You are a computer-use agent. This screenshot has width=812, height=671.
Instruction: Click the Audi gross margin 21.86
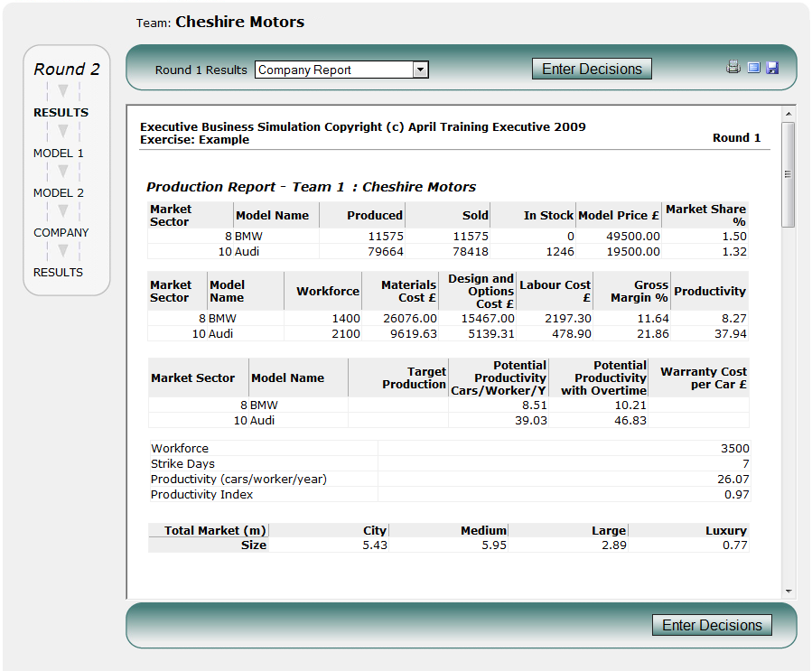click(653, 334)
